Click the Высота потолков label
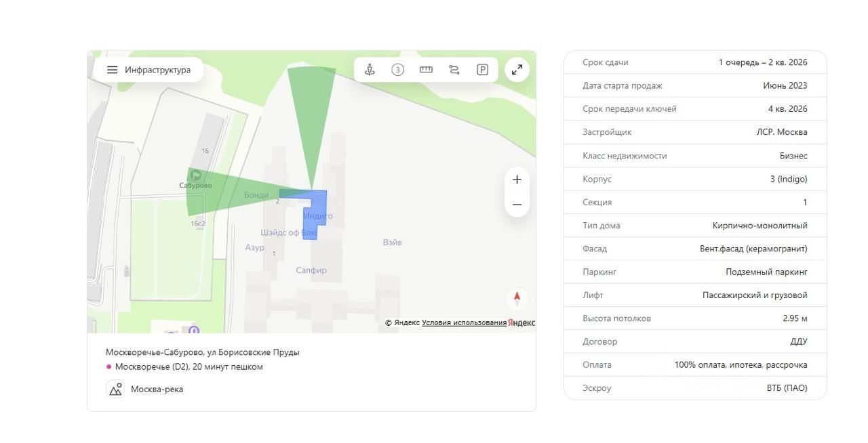Screen dimensions: 868x443 [616, 318]
